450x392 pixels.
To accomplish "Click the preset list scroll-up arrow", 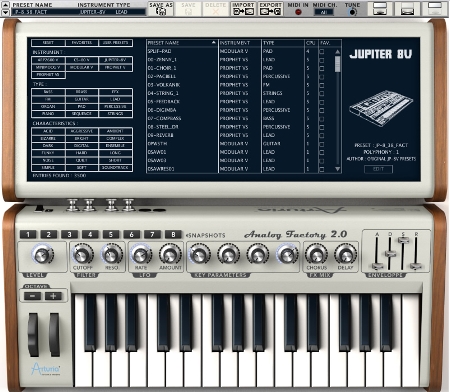I will pos(337,52).
